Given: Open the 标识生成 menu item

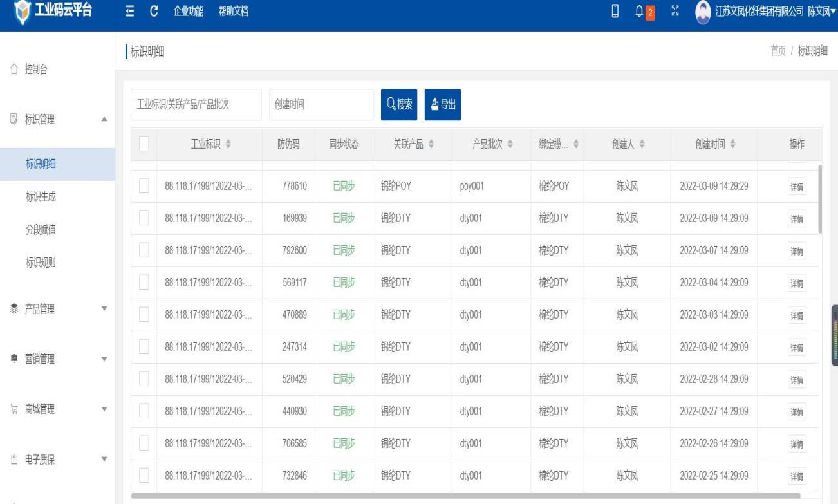Looking at the screenshot, I should point(40,197).
